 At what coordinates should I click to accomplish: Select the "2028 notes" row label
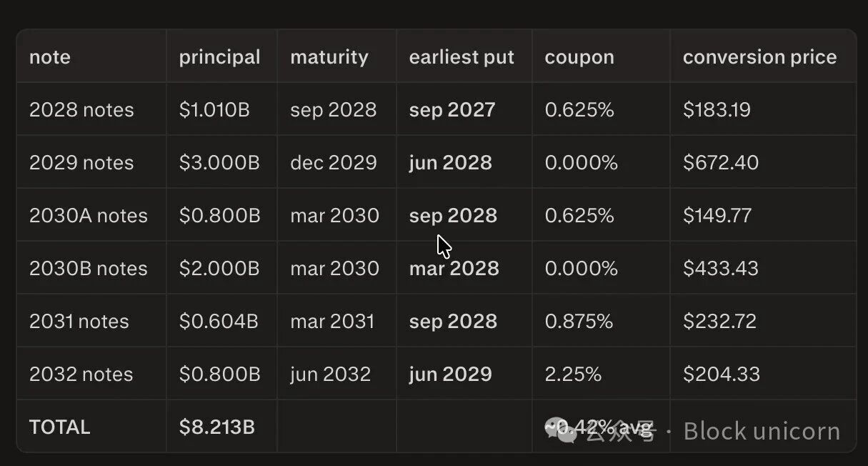81,110
